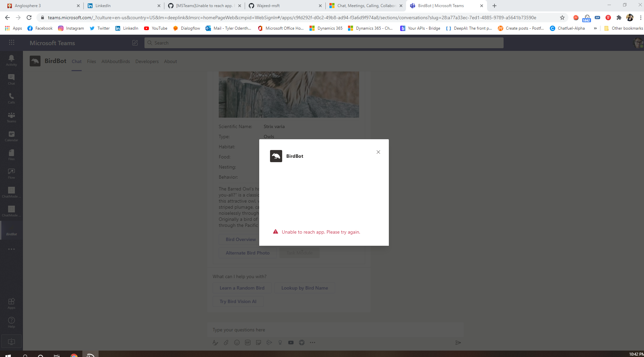Open the emoji picker
This screenshot has height=357, width=644.
pyautogui.click(x=237, y=343)
